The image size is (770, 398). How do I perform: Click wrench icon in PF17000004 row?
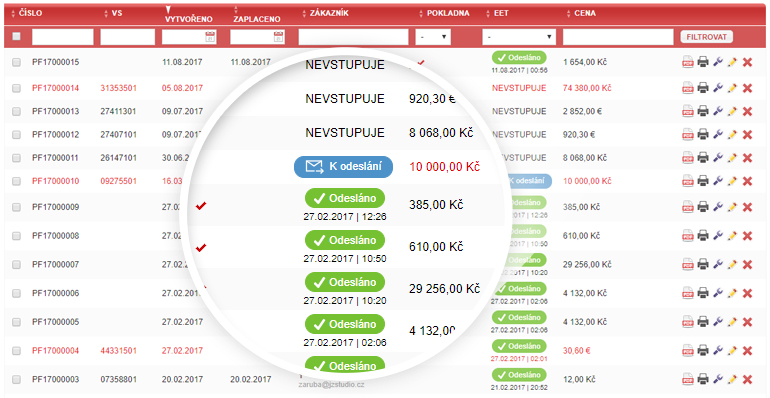(x=718, y=350)
